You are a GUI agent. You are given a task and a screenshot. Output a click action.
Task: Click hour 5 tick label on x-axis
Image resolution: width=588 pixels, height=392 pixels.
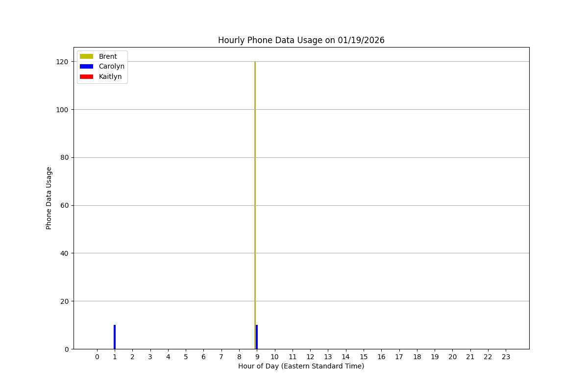[x=186, y=357]
